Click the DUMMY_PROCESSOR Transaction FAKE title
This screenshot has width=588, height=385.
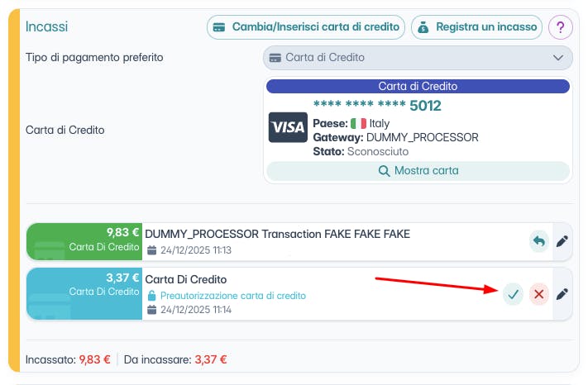point(277,234)
